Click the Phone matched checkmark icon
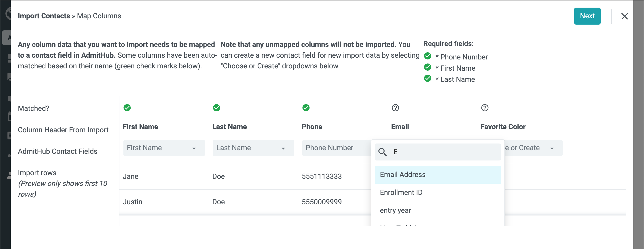Viewport: 644px width, 249px height. (x=306, y=108)
